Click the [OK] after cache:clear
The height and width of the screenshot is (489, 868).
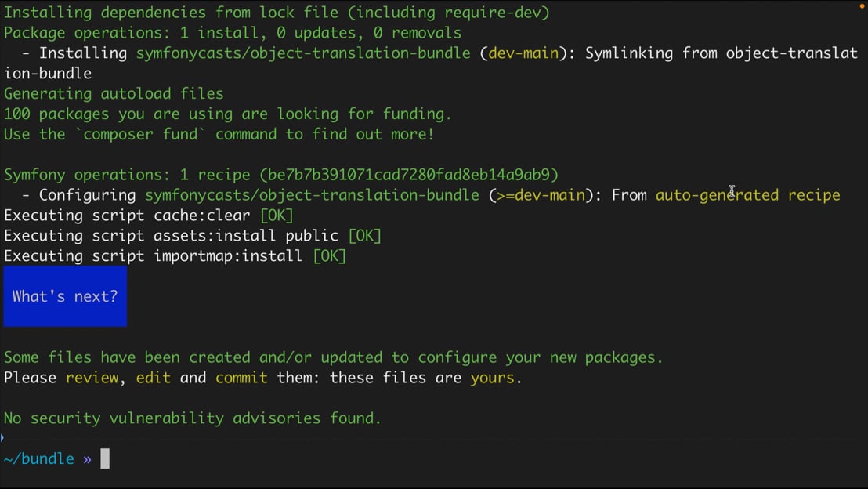pyautogui.click(x=277, y=216)
